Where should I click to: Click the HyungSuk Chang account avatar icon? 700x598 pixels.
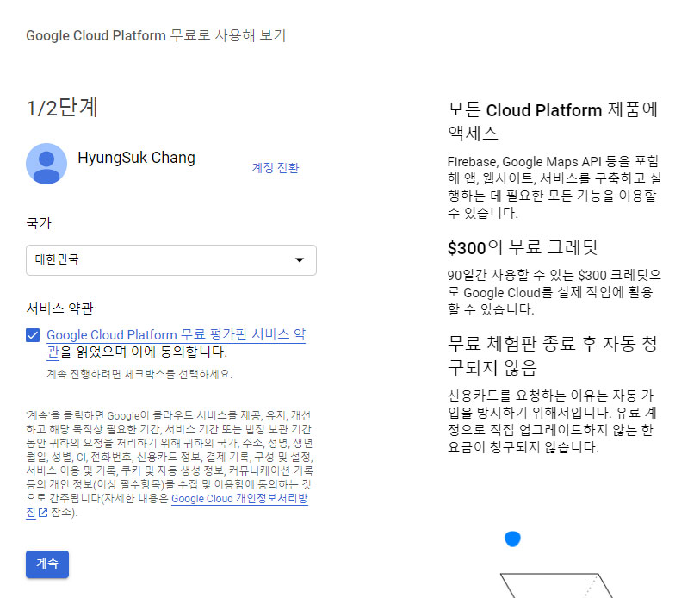point(46,164)
